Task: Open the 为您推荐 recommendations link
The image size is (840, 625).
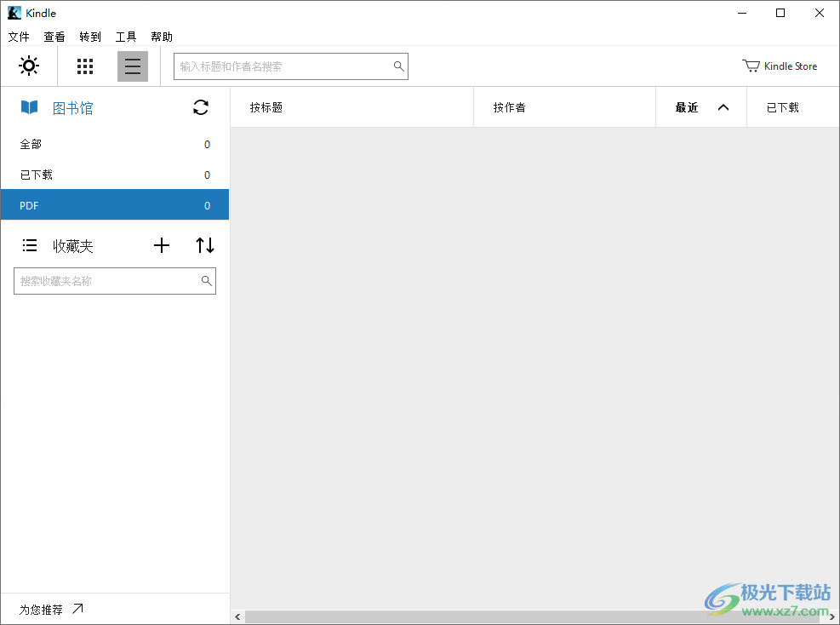Action: (41, 610)
